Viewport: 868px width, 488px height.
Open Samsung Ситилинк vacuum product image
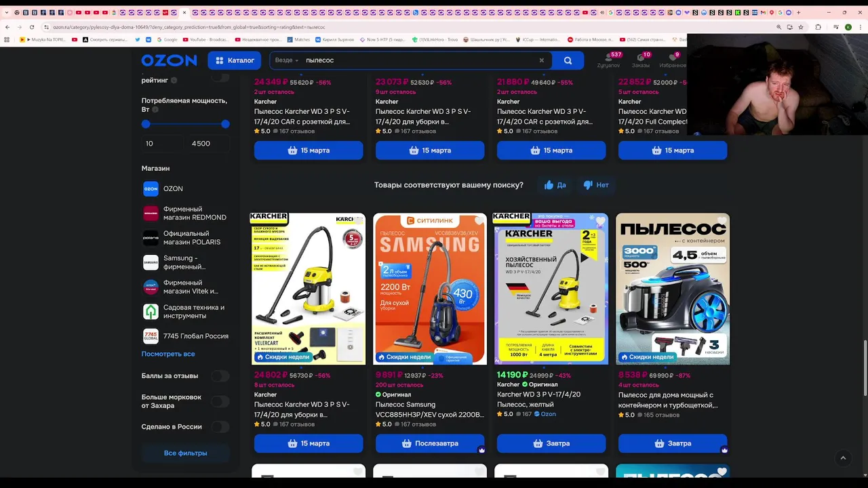click(430, 289)
